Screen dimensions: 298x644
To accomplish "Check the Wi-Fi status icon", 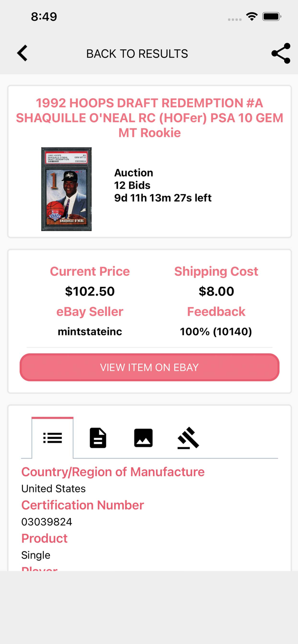I will [x=252, y=16].
